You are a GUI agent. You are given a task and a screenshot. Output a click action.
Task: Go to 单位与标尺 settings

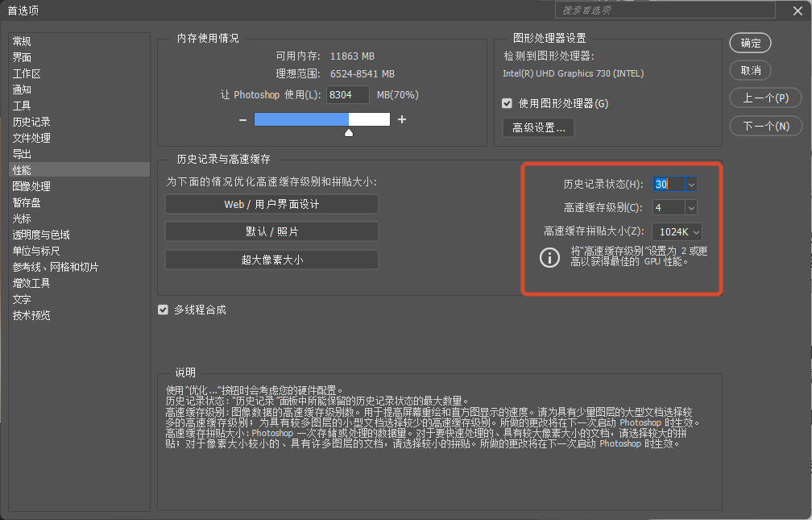click(79, 251)
